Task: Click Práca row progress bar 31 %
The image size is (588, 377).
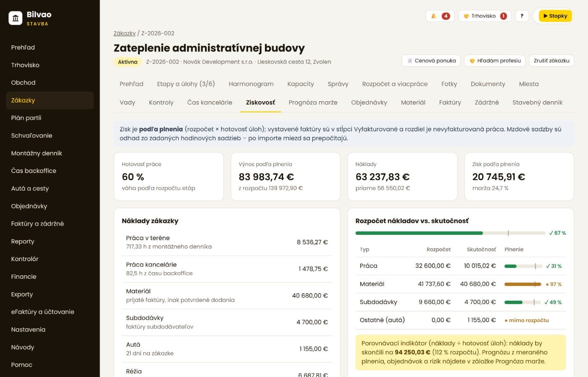Action: (522, 266)
